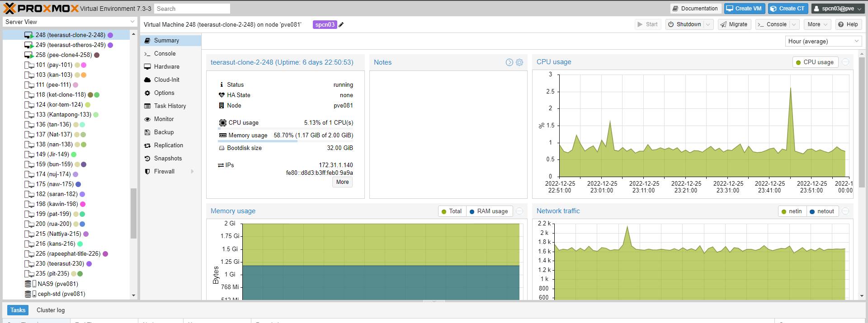Switch to the Tasks tab
Image resolution: width=868 pixels, height=323 pixels.
18,310
